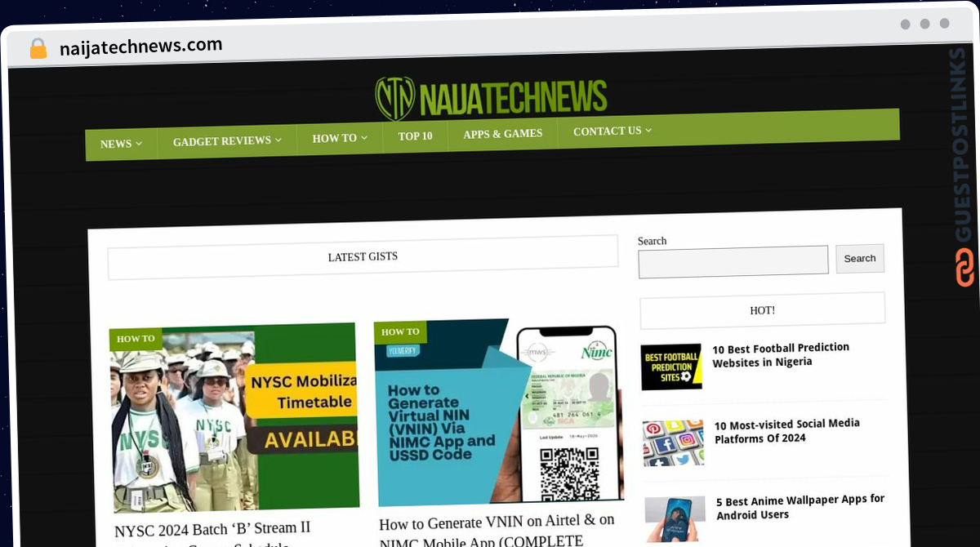Click the Latest Gists heading

[x=363, y=257]
